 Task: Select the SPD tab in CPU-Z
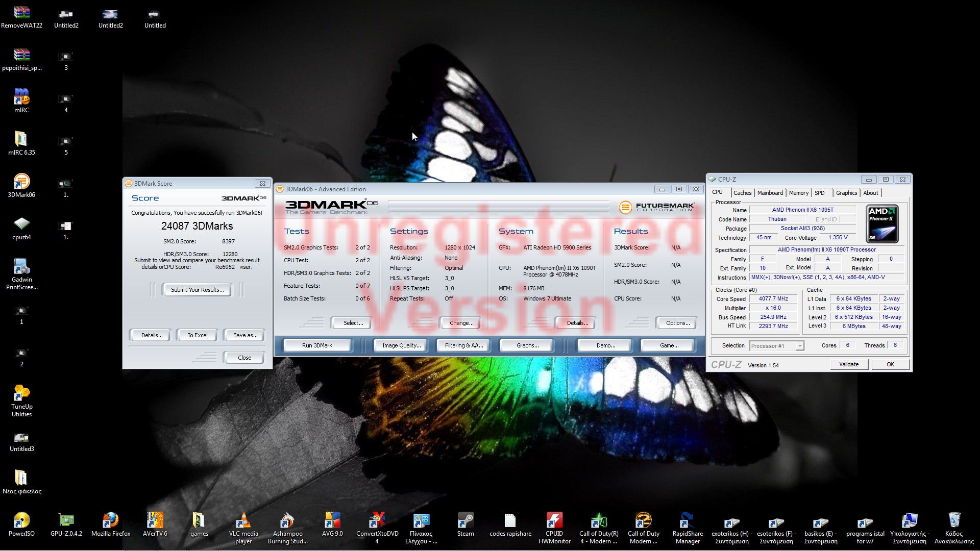[819, 193]
